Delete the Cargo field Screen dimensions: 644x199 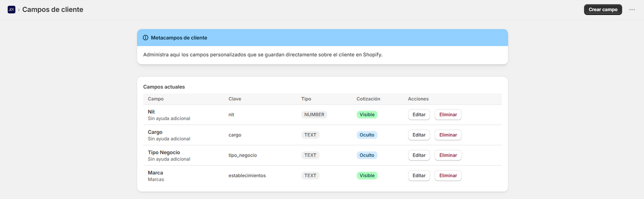(448, 135)
